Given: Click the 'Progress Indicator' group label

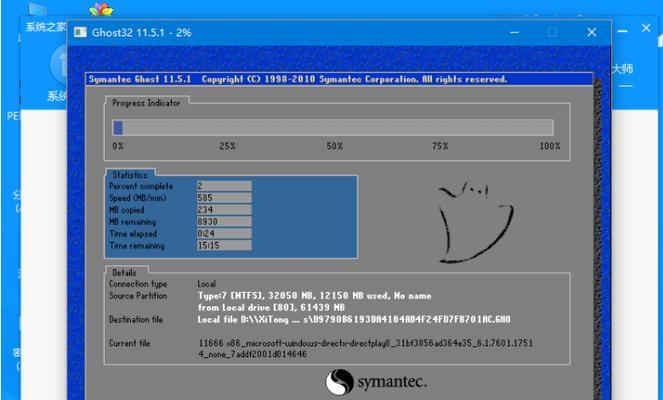Looking at the screenshot, I should pyautogui.click(x=146, y=103).
